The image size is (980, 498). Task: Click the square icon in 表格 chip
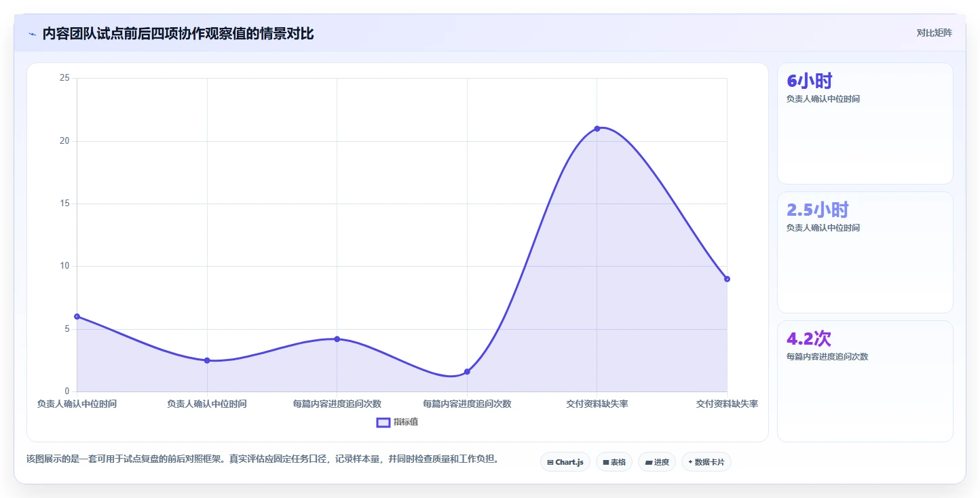click(605, 462)
